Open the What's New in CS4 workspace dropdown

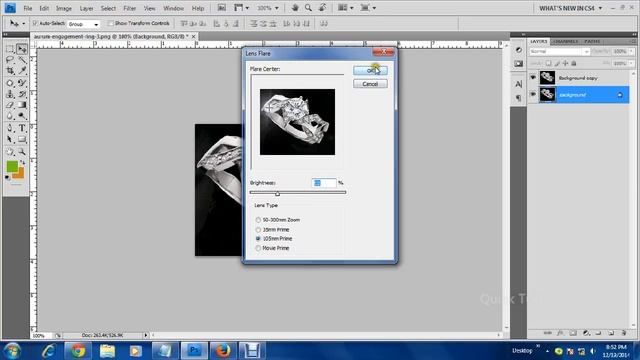click(570, 8)
